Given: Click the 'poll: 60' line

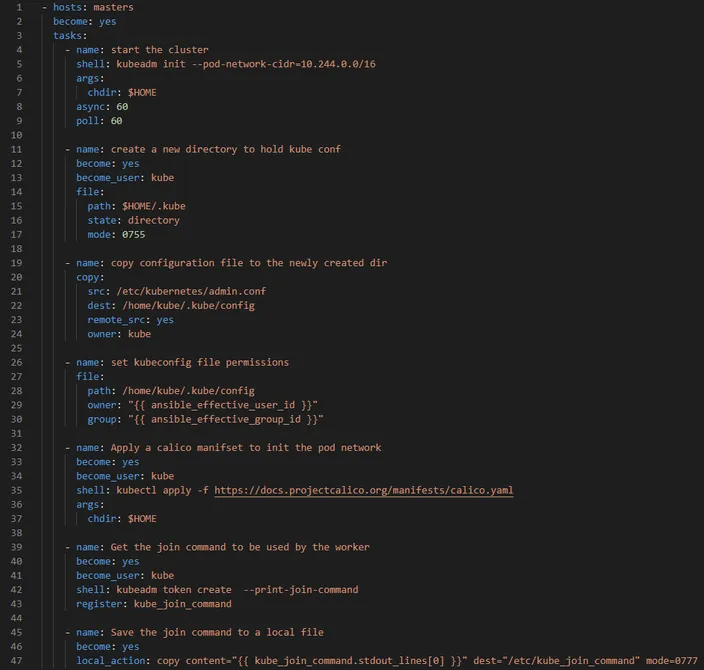Looking at the screenshot, I should click(99, 121).
